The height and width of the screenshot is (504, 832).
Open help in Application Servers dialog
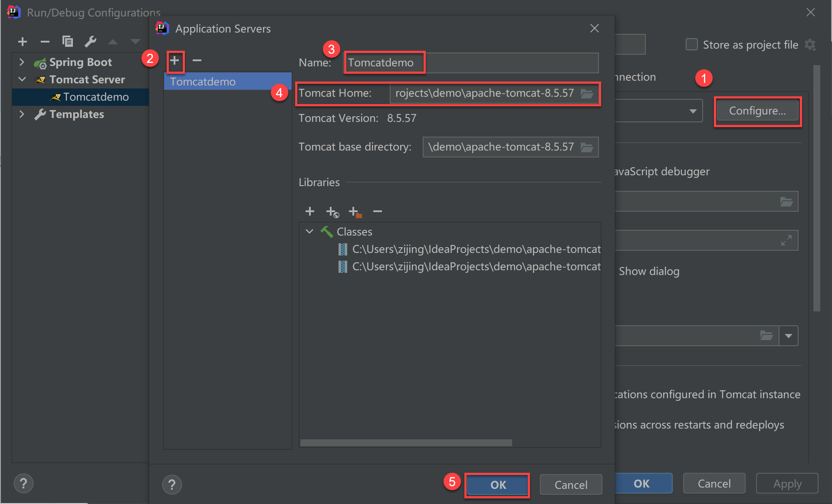[172, 484]
